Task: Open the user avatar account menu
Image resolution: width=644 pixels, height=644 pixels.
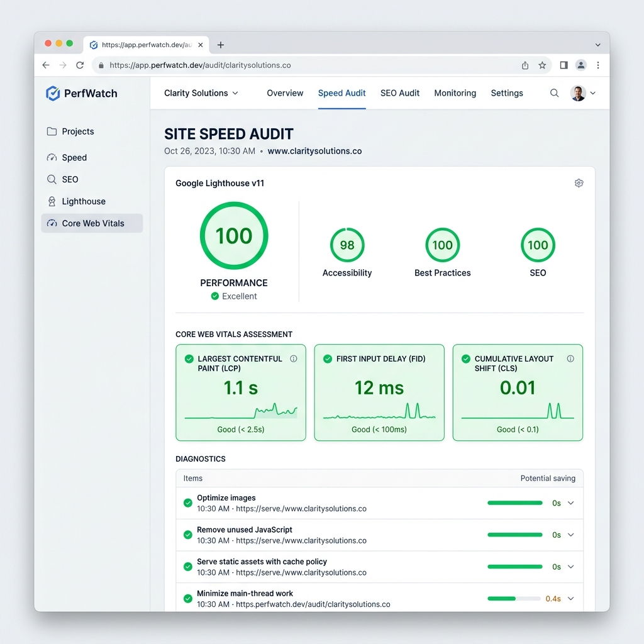Action: click(x=583, y=93)
